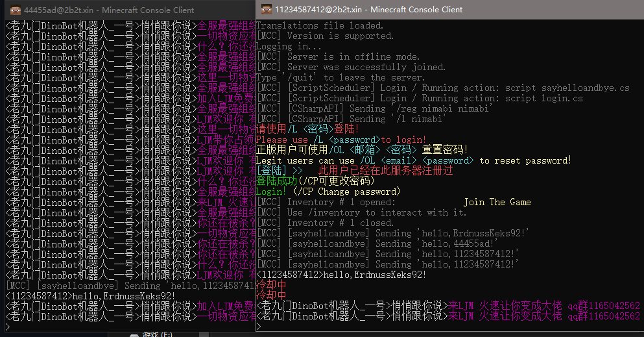This screenshot has width=644, height=337.
Task: Click 'Use /inventory to interact with it.' line
Action: pos(361,212)
